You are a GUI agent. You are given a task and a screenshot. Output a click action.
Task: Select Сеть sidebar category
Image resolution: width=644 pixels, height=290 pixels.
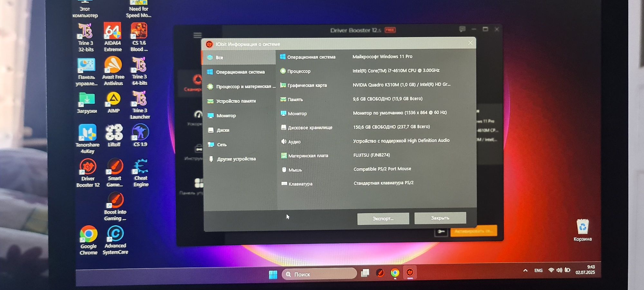[240, 145]
